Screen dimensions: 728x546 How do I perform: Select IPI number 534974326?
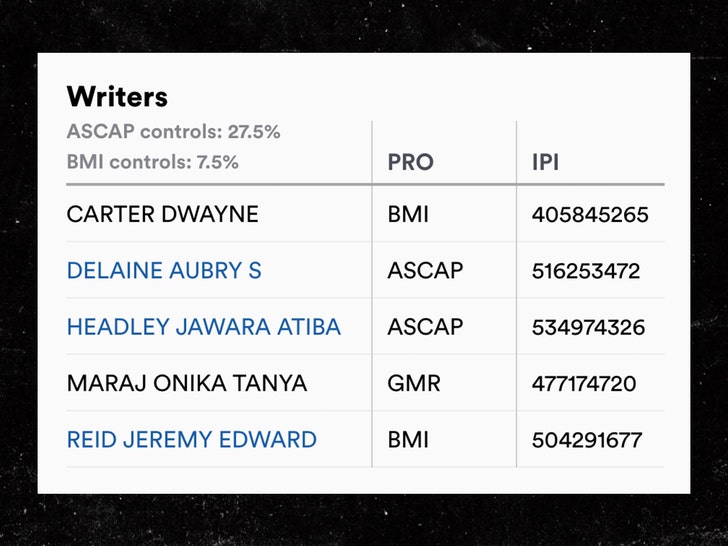click(x=589, y=327)
